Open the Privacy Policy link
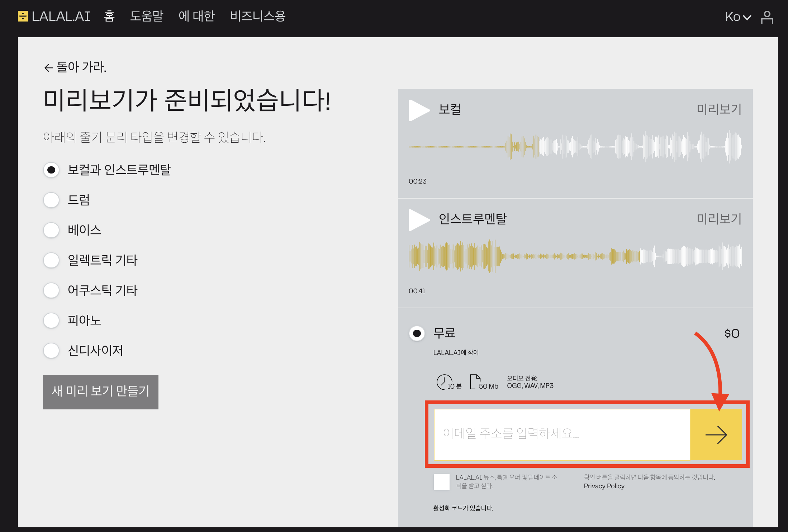The height and width of the screenshot is (532, 788). pyautogui.click(x=604, y=486)
